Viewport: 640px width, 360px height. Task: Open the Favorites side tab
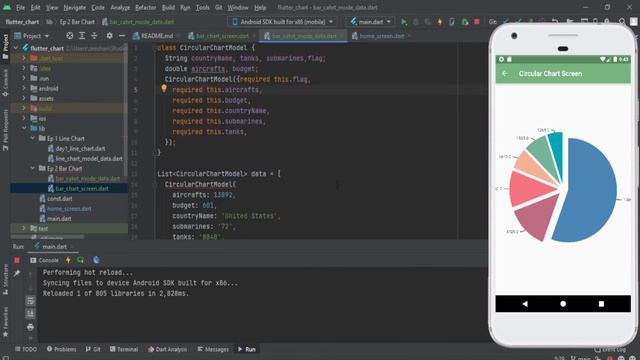coord(5,322)
